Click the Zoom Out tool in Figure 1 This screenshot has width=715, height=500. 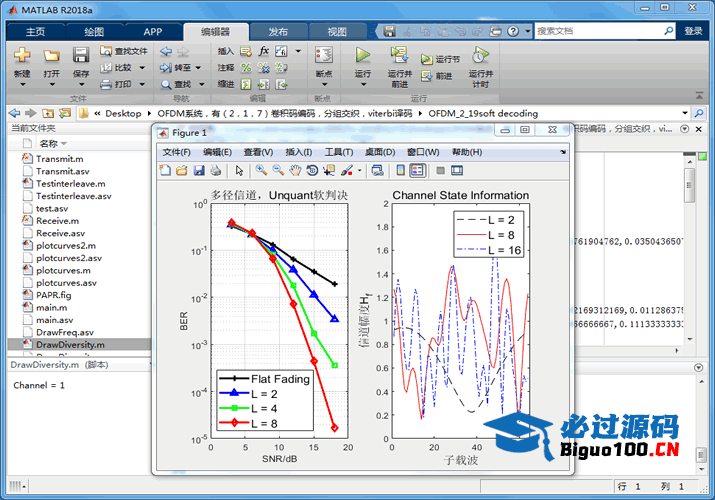278,170
